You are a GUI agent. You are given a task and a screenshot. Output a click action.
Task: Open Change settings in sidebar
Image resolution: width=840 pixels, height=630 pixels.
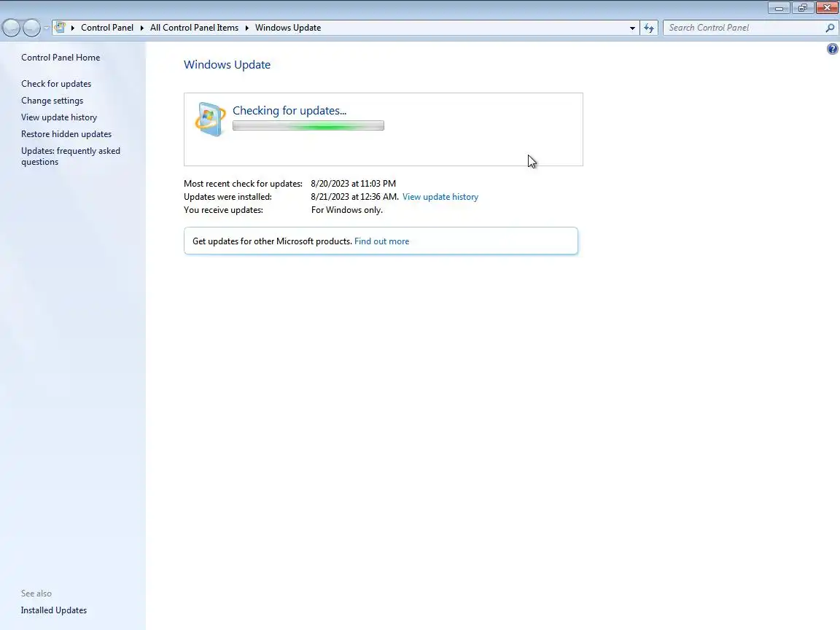[52, 101]
